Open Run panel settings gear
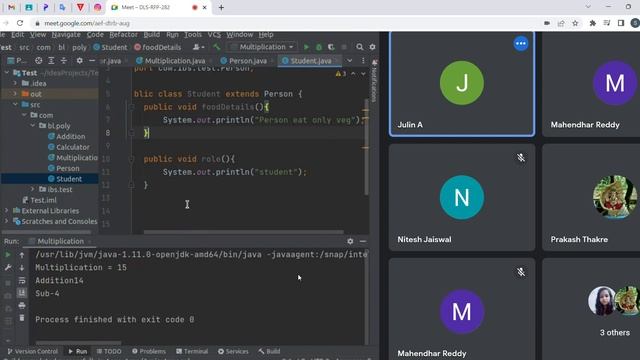Image resolution: width=640 pixels, height=360 pixels. (x=350, y=241)
